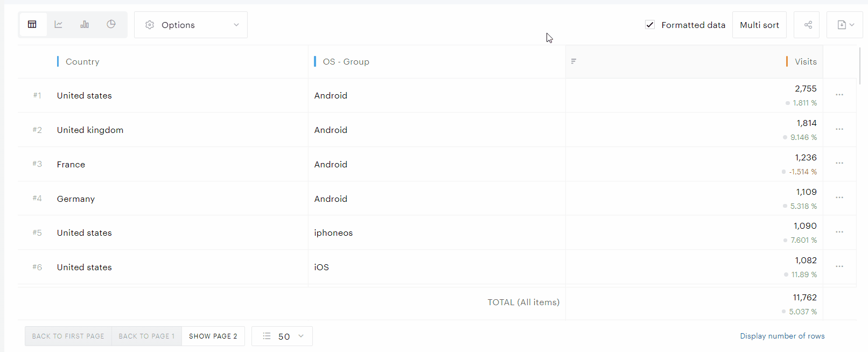
Task: Click OS - Group column header
Action: click(x=346, y=62)
